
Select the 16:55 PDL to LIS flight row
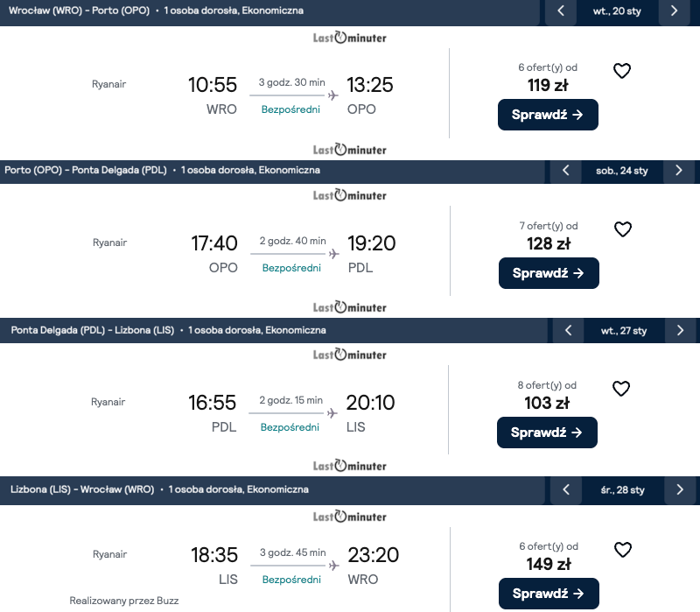(x=291, y=412)
